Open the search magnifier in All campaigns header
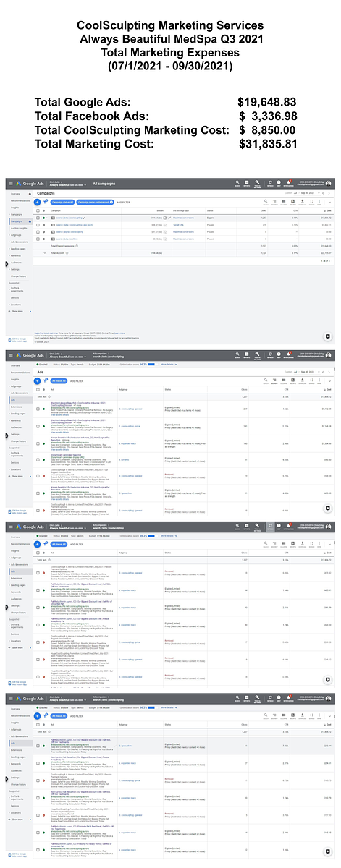Image resolution: width=341 pixels, height=868 pixels. point(237,183)
